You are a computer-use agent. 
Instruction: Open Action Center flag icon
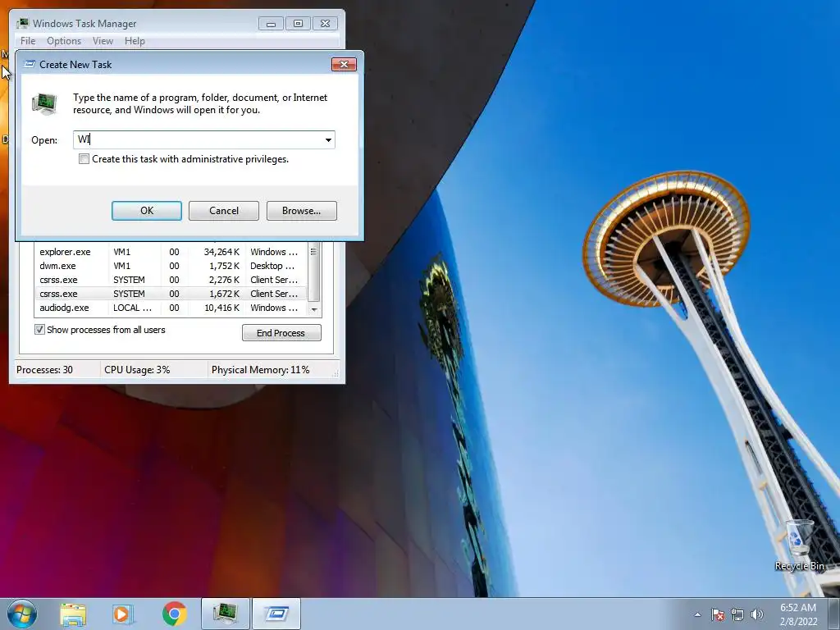coord(717,614)
